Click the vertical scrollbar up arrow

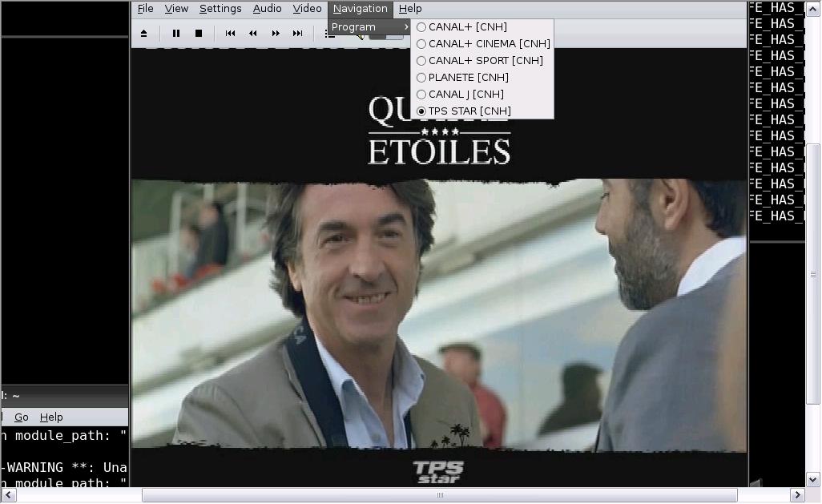point(813,9)
